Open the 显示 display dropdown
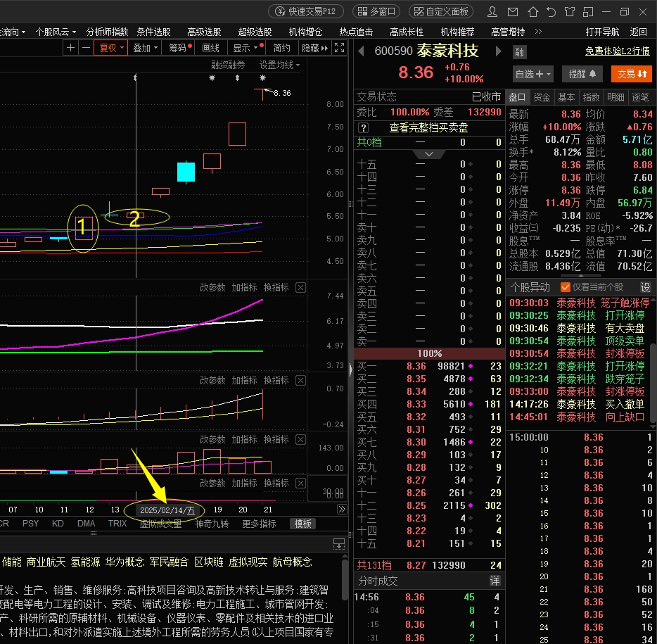The height and width of the screenshot is (644, 657). pyautogui.click(x=247, y=48)
